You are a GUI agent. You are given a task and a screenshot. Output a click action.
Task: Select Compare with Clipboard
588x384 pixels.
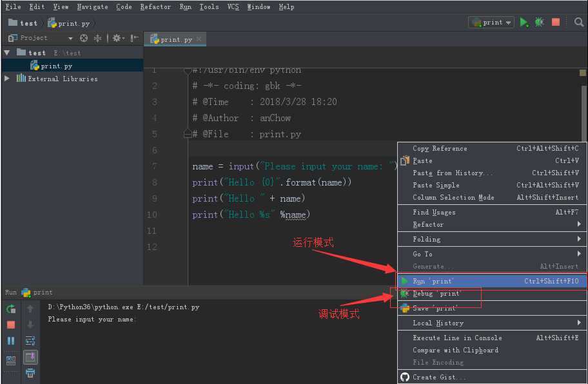[x=492, y=350]
